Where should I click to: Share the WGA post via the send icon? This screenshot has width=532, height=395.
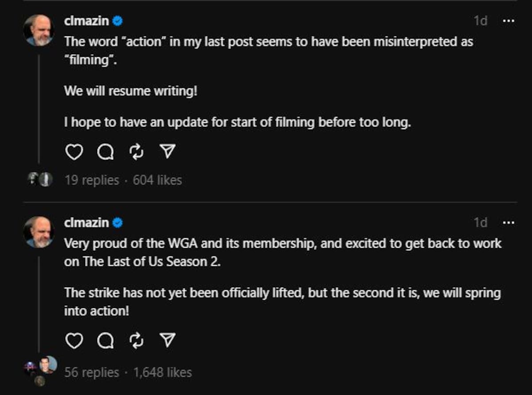pos(167,341)
